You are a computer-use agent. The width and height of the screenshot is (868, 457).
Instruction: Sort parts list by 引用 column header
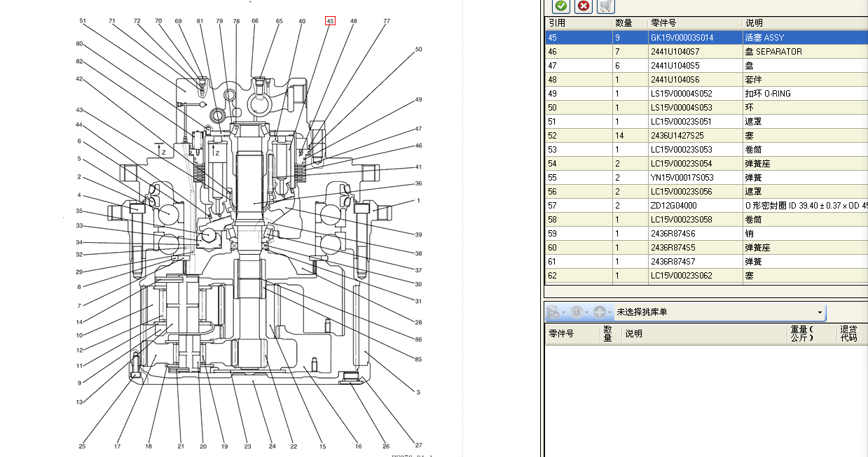point(579,24)
